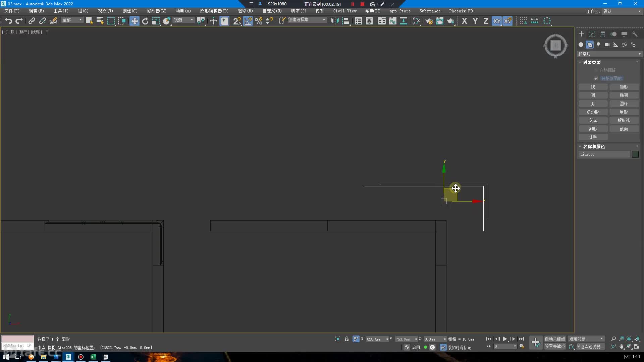644x362 pixels.
Task: Click the X coordinate input field
Action: [x=375, y=339]
